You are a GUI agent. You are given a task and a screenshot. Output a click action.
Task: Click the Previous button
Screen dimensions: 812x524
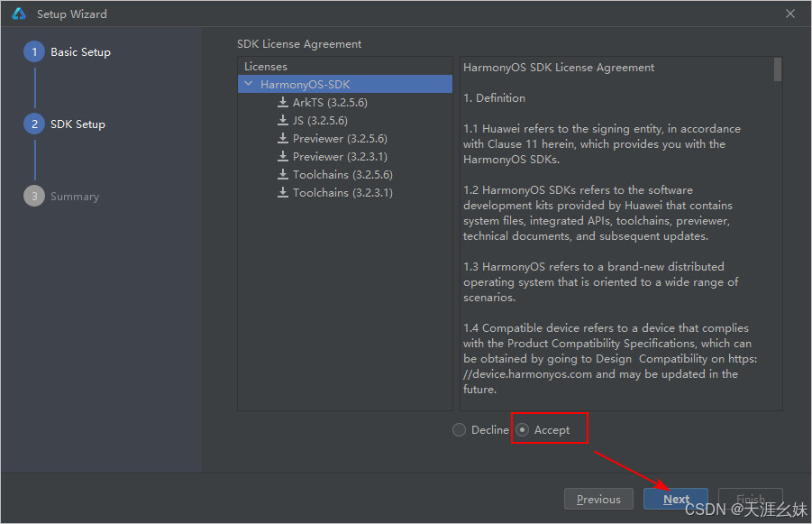point(598,499)
